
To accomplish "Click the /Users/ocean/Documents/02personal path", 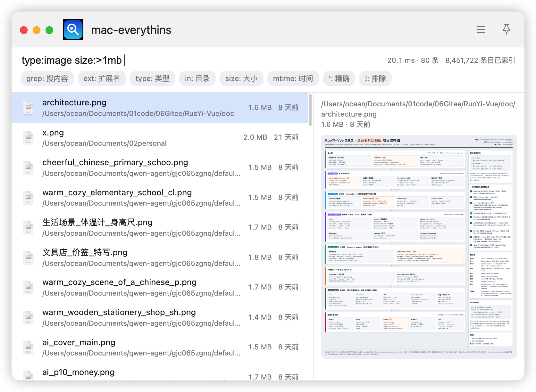I will point(105,143).
